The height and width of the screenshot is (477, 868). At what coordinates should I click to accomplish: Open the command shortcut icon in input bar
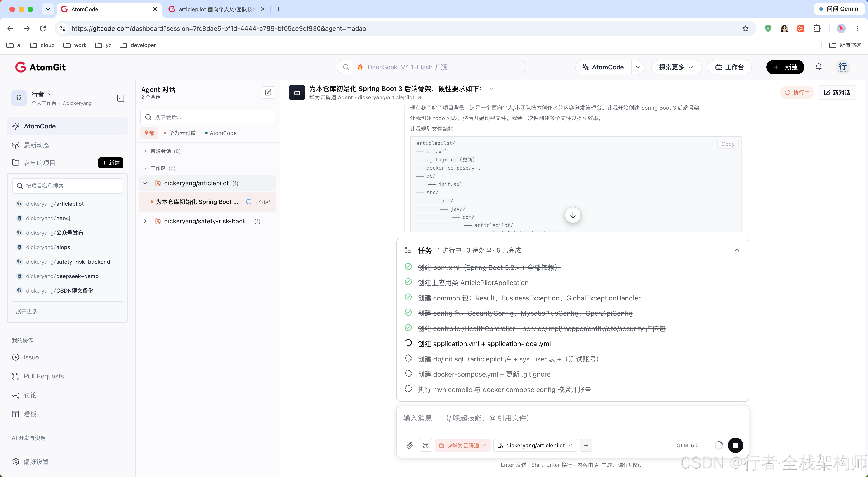tap(426, 445)
